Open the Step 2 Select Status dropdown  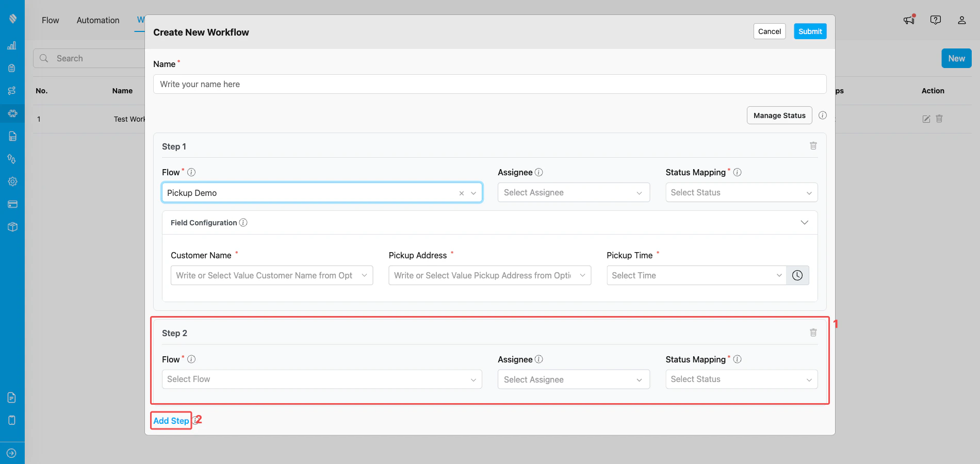coord(742,379)
